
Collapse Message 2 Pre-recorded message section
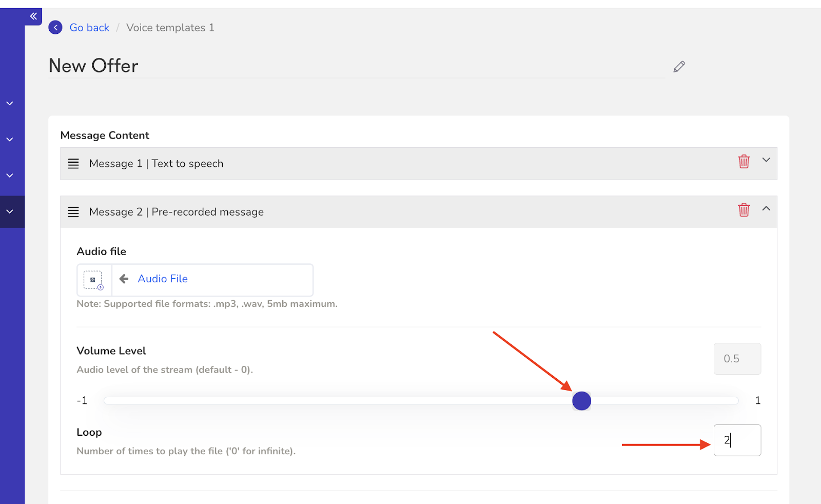(766, 209)
